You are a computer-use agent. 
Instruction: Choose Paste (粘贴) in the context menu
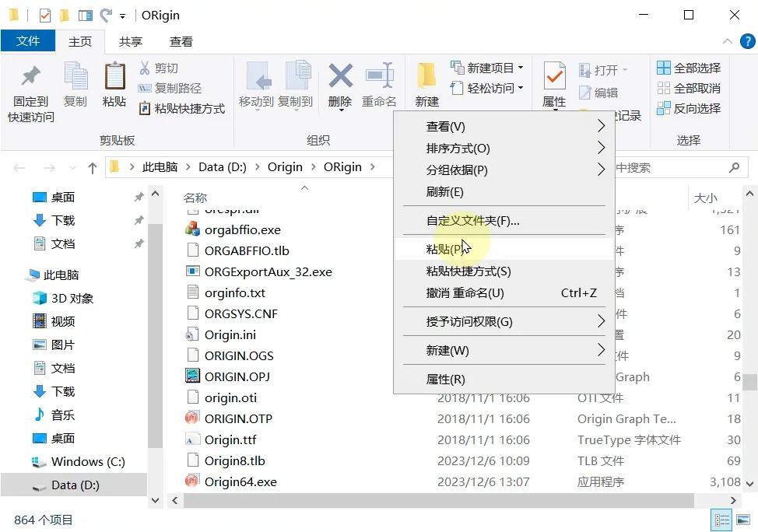tap(504, 250)
